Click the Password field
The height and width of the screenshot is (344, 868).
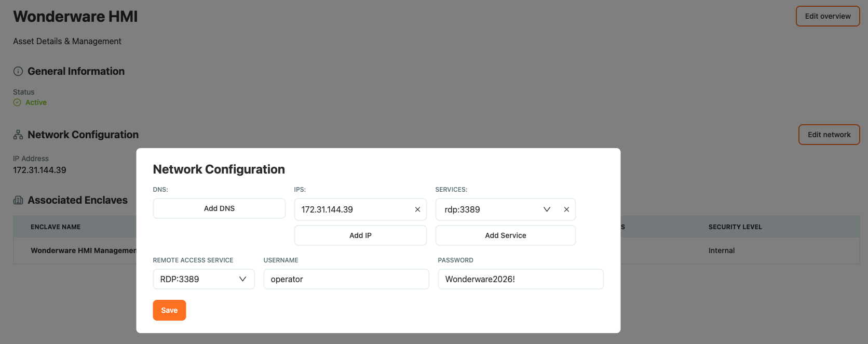pos(521,279)
